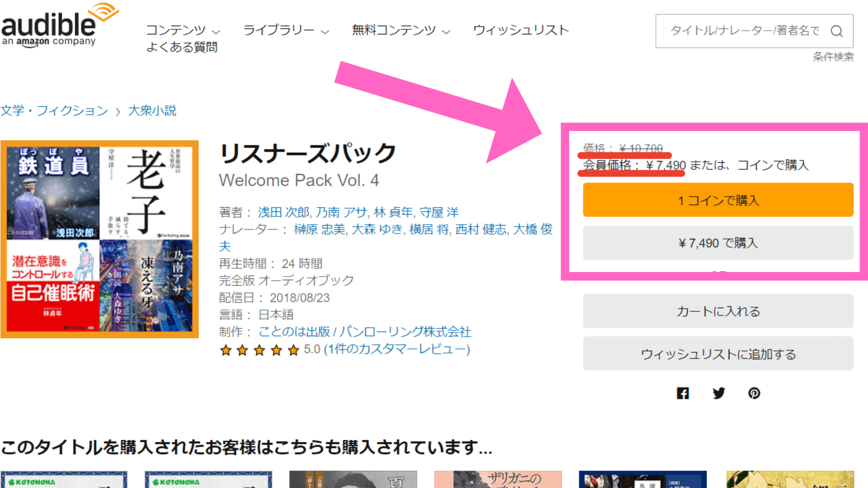Open ことのは出版 / パンローリング株式会社 publisher link
868x488 pixels.
pos(365,332)
